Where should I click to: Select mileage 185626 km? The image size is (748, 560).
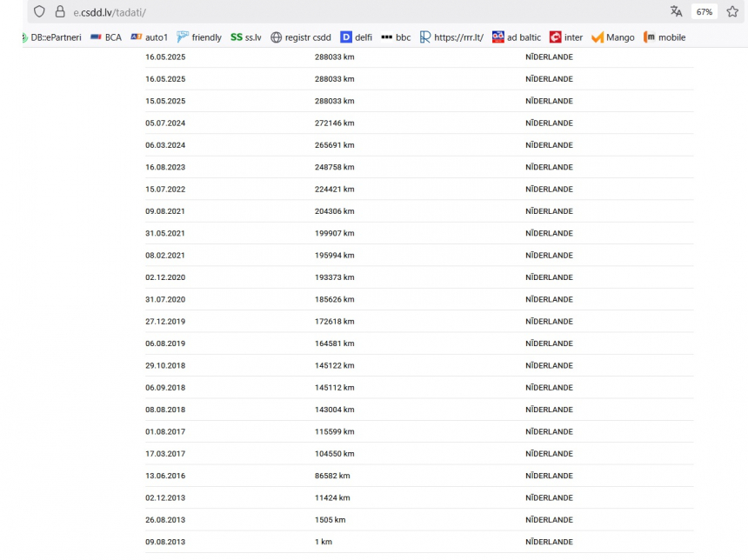coord(334,299)
